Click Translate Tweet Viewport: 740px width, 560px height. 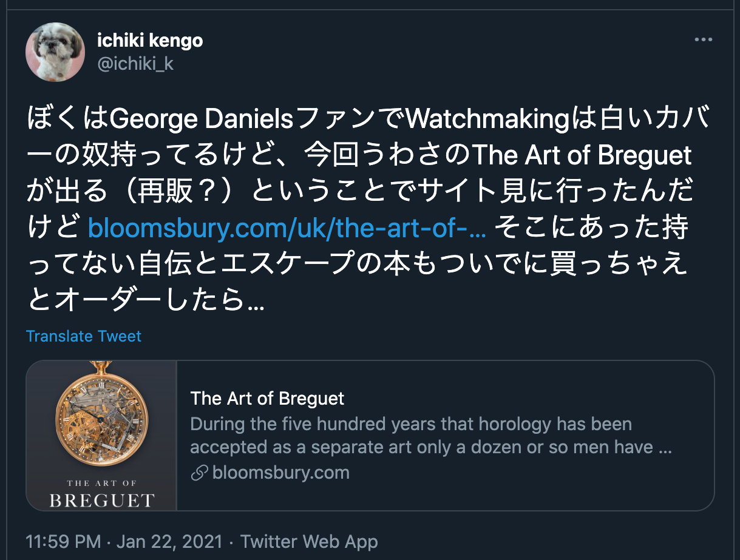click(84, 336)
